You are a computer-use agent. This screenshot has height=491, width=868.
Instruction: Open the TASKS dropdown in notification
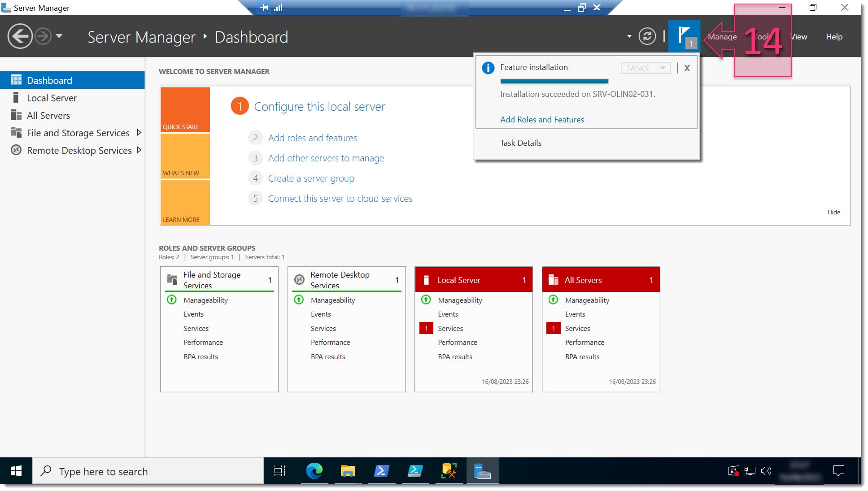(646, 68)
